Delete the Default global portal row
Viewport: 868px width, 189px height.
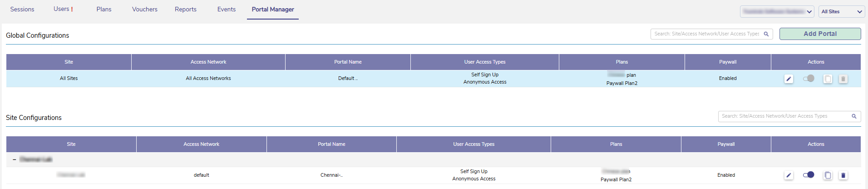tap(843, 79)
